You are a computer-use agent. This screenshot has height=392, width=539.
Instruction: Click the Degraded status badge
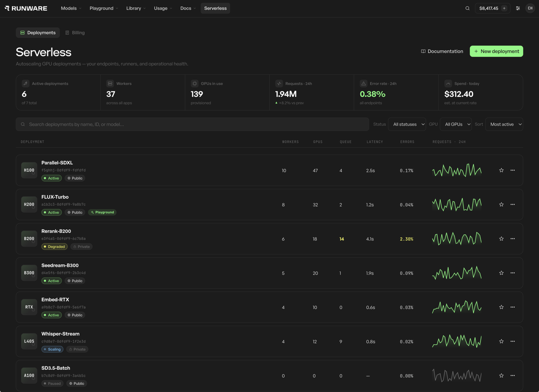(54, 247)
